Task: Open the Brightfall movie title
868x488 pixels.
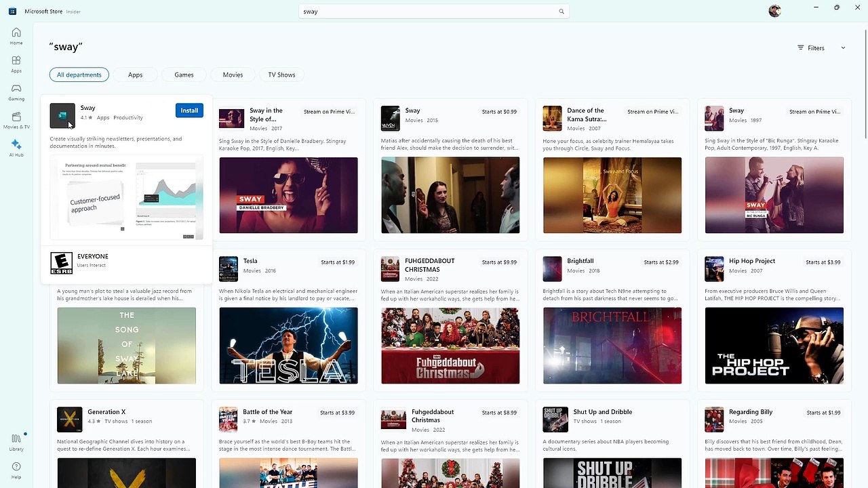Action: click(x=580, y=261)
